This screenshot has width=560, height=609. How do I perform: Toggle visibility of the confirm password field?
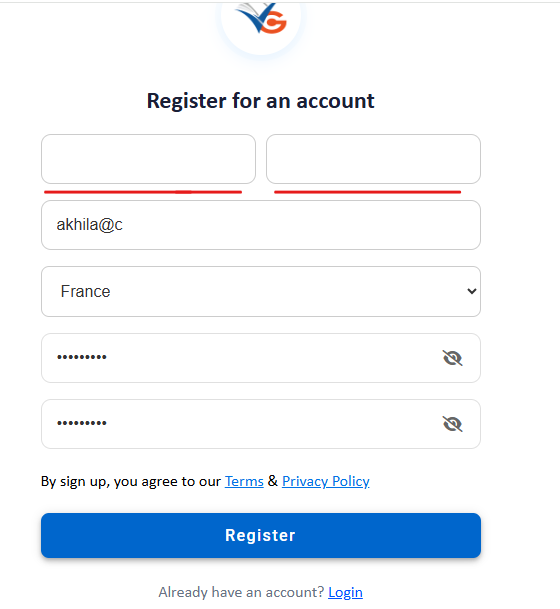click(x=452, y=424)
